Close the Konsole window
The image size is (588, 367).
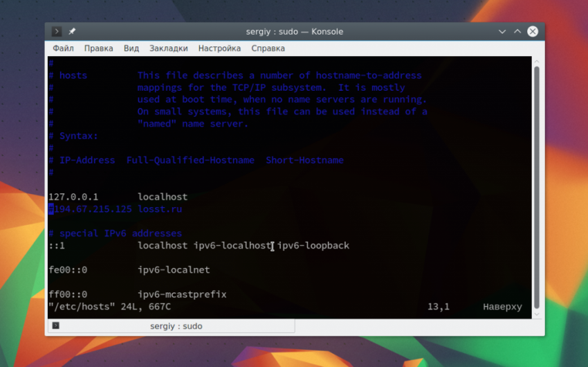(x=533, y=32)
